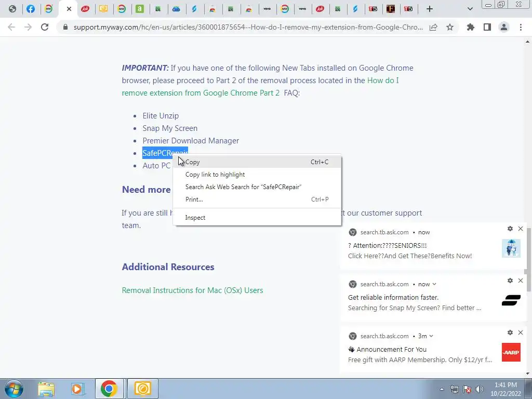This screenshot has height=399, width=532.
Task: Click the page vertical scrollbar thumb
Action: pos(528,260)
